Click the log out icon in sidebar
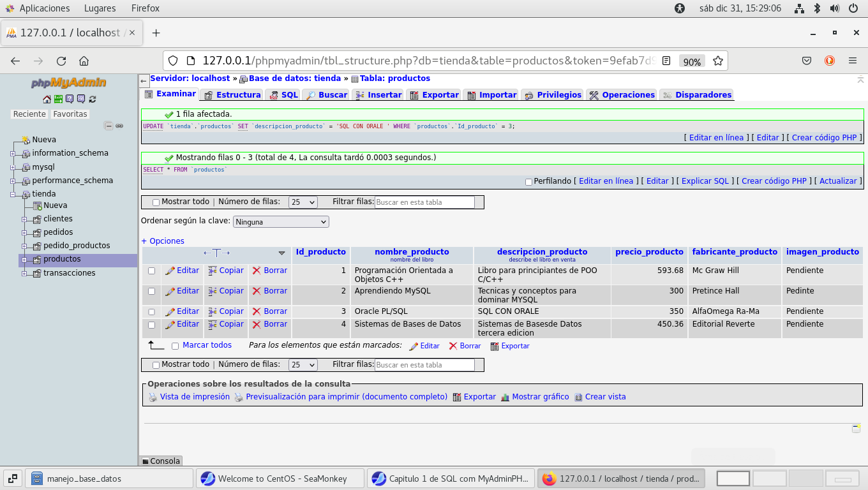Viewport: 868px width, 490px height. pyautogui.click(x=58, y=99)
